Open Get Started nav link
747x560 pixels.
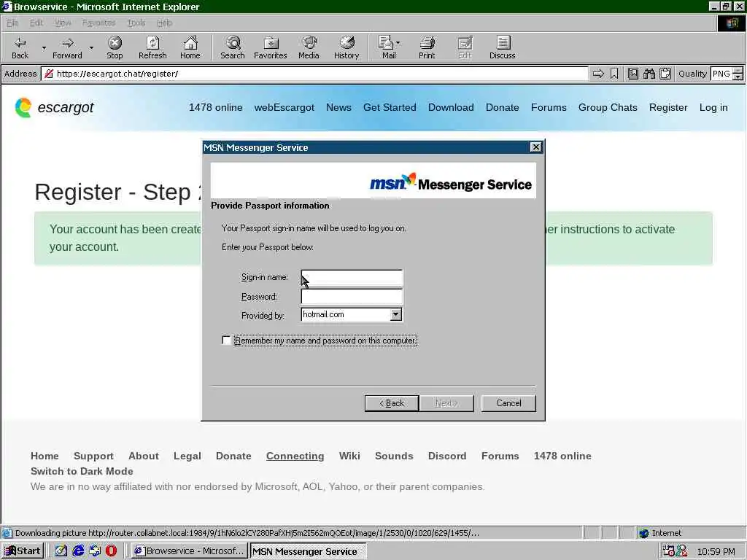click(x=390, y=108)
